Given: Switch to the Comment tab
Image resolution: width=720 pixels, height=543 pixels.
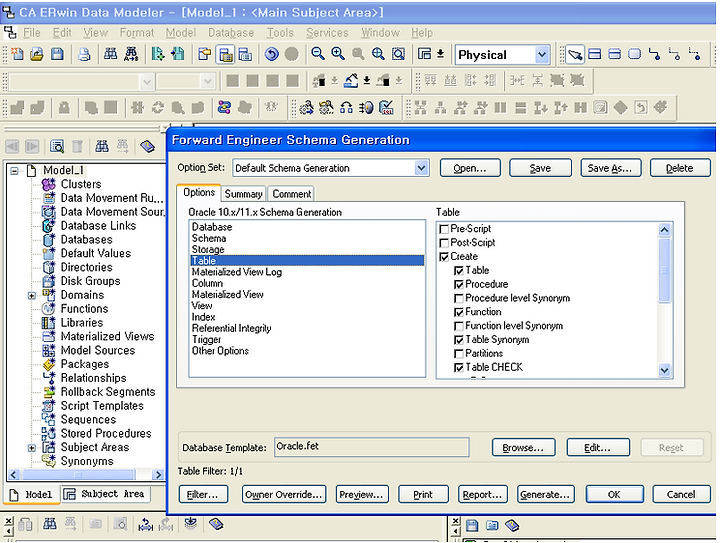Looking at the screenshot, I should pos(292,194).
